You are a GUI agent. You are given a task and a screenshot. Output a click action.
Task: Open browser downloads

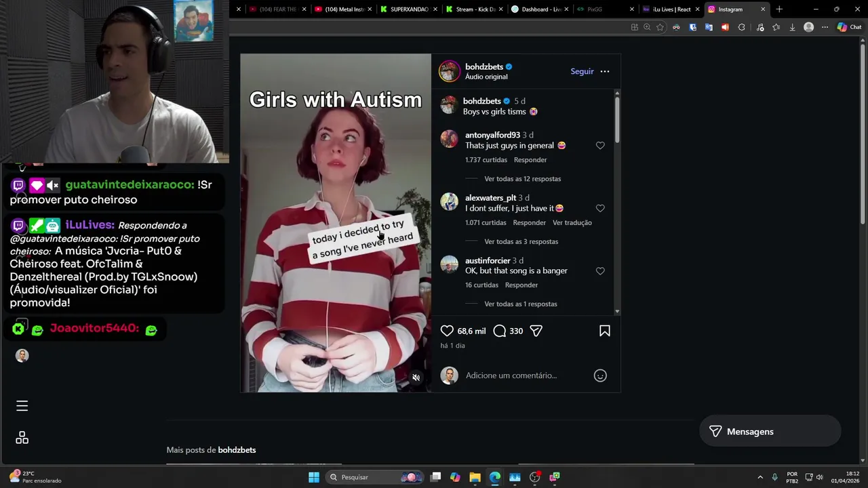[x=792, y=27]
